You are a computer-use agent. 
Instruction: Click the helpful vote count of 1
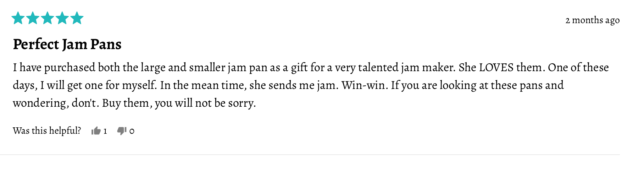tap(105, 132)
